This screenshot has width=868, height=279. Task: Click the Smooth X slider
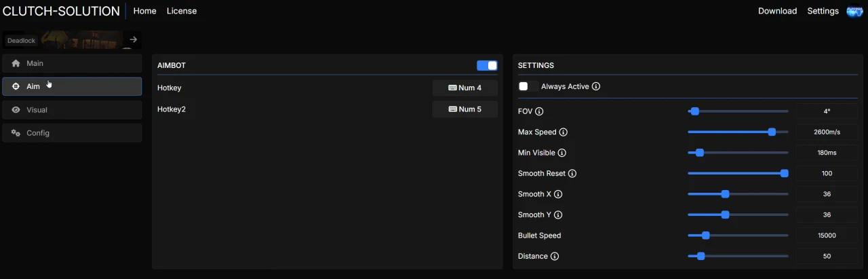[x=738, y=194]
